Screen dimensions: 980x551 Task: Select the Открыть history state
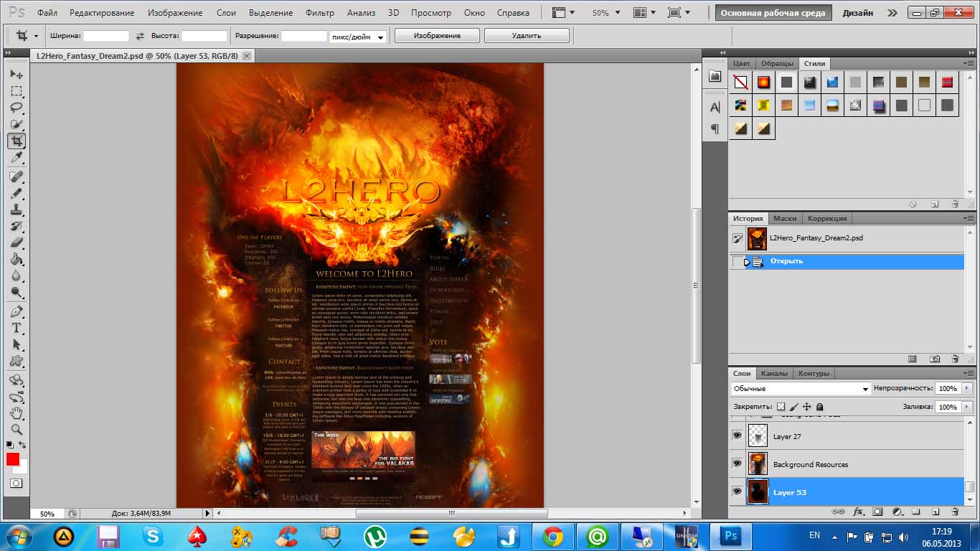(847, 261)
